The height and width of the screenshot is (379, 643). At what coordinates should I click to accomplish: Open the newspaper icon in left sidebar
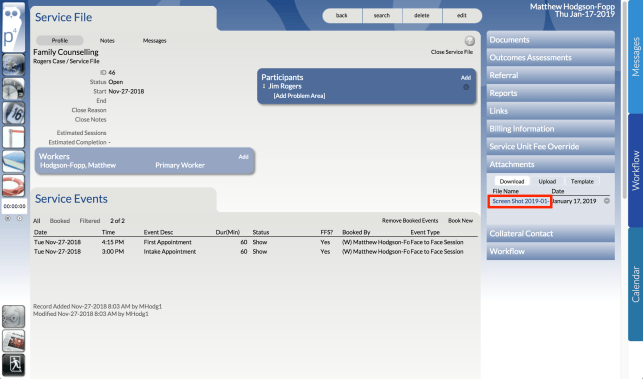13,340
